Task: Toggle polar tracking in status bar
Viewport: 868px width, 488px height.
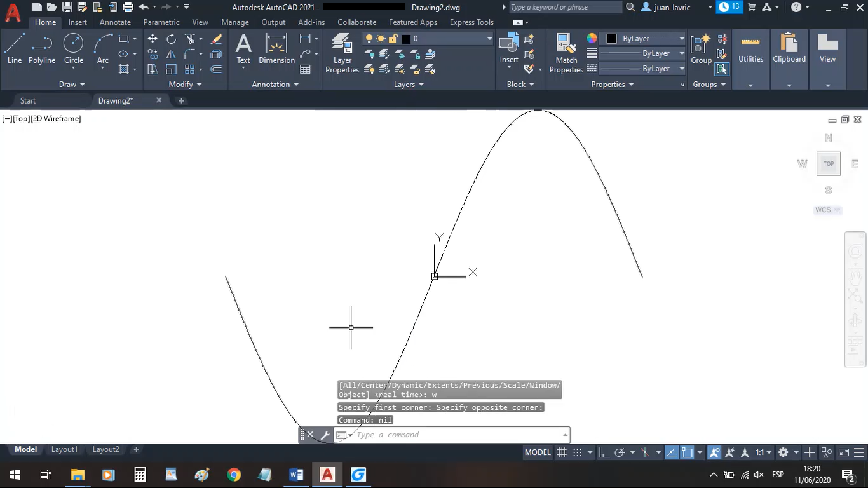Action: point(620,452)
